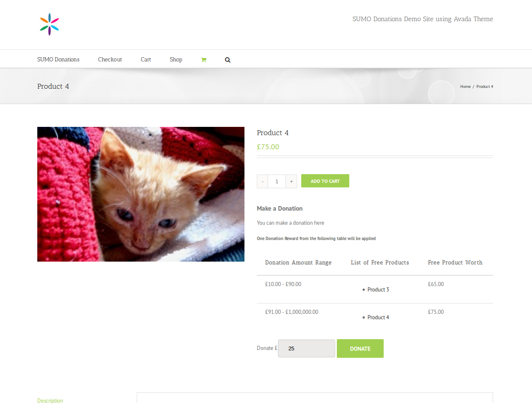
Task: Open the shopping cart icon in navigation
Action: click(203, 60)
